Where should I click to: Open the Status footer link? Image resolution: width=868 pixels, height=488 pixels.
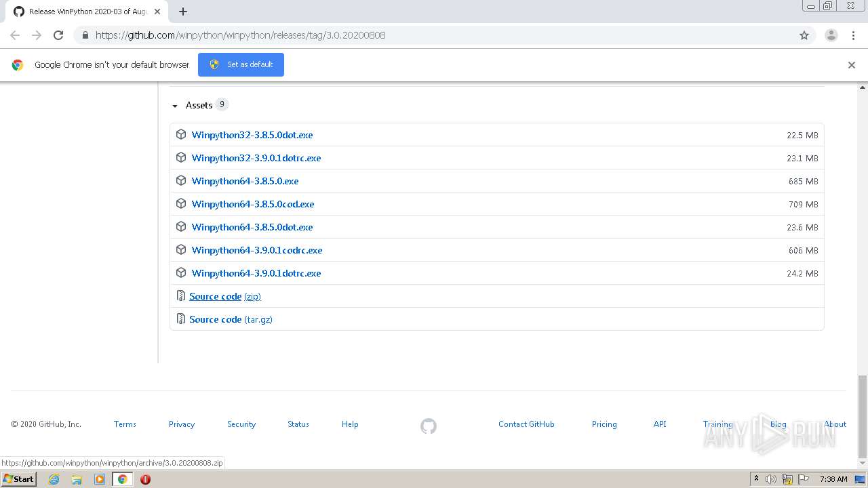pos(298,424)
